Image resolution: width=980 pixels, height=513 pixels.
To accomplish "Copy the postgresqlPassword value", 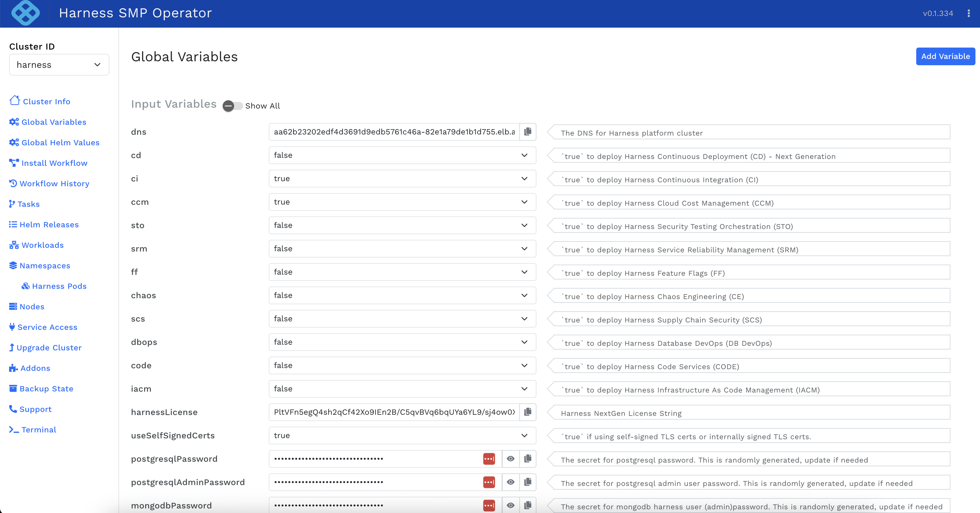I will point(528,459).
